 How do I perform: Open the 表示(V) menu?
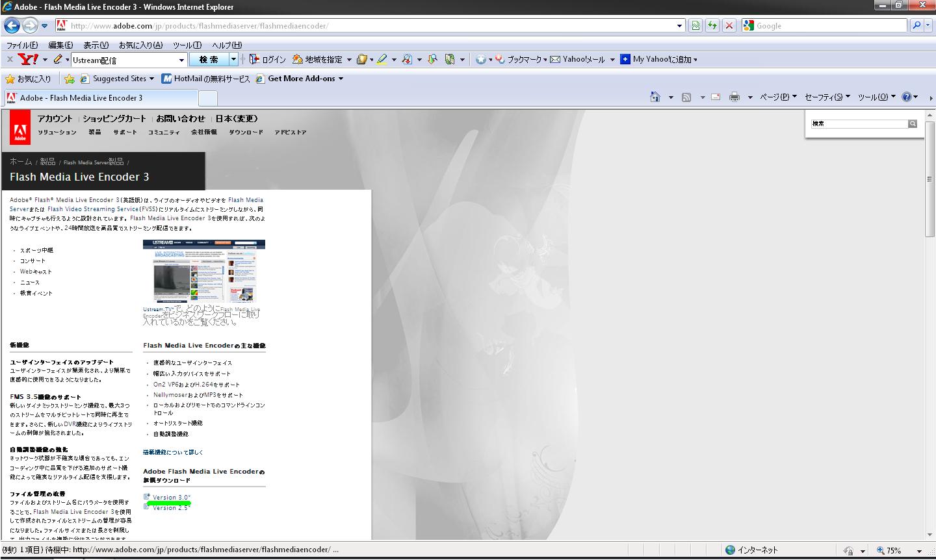coord(96,45)
